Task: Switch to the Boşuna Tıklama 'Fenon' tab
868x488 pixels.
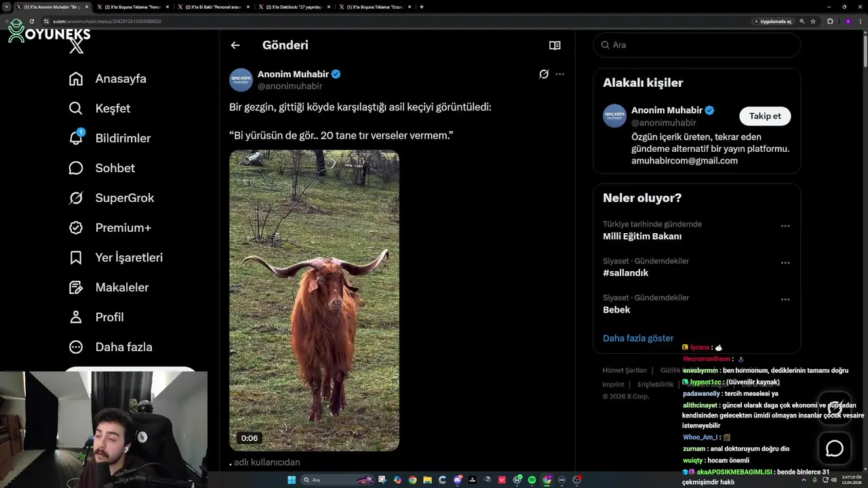Action: coord(133,7)
